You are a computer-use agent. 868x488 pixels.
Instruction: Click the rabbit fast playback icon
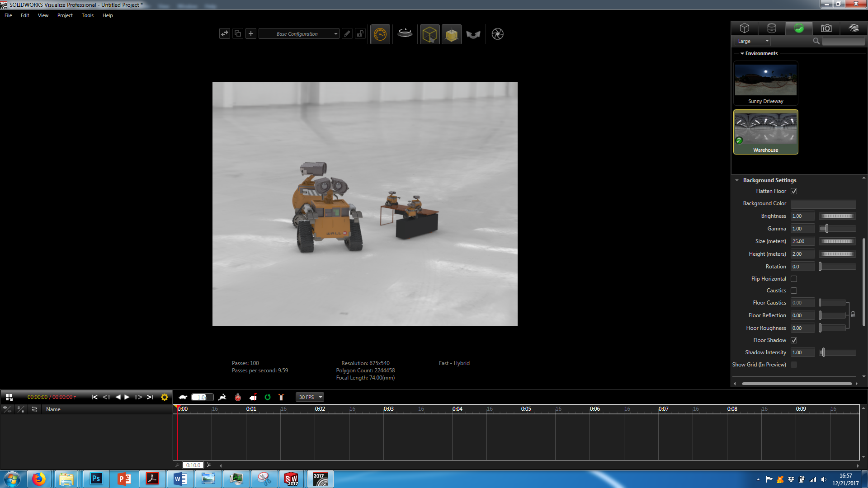coord(222,397)
